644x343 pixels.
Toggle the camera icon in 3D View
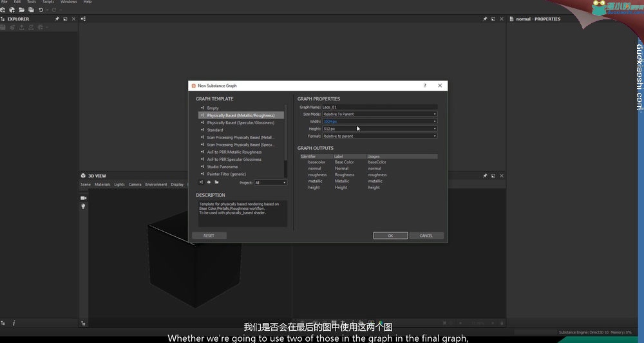(x=83, y=198)
